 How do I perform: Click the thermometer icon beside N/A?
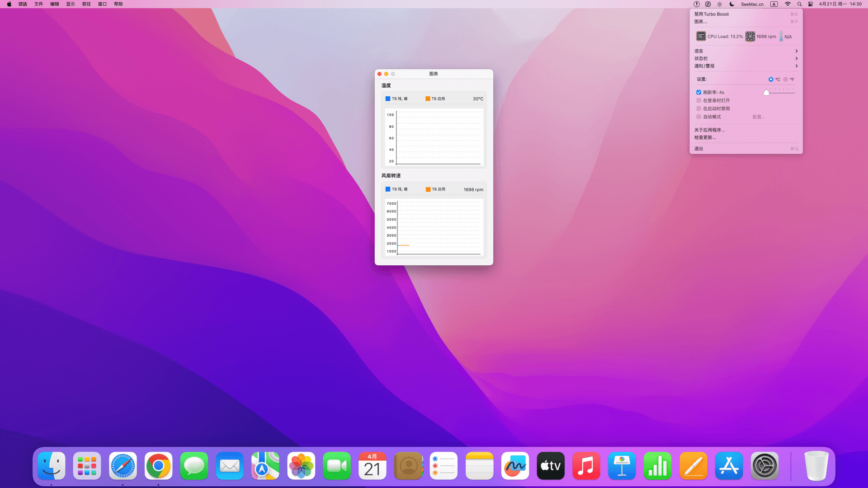781,37
